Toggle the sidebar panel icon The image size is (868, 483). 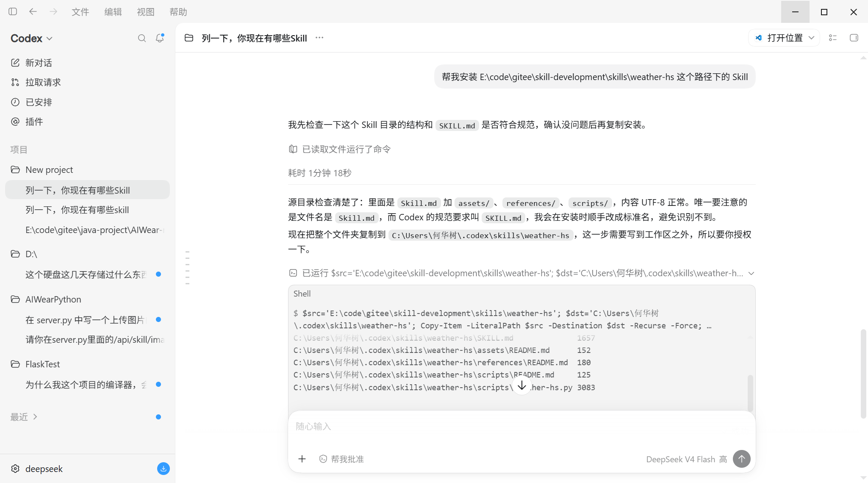pyautogui.click(x=13, y=11)
